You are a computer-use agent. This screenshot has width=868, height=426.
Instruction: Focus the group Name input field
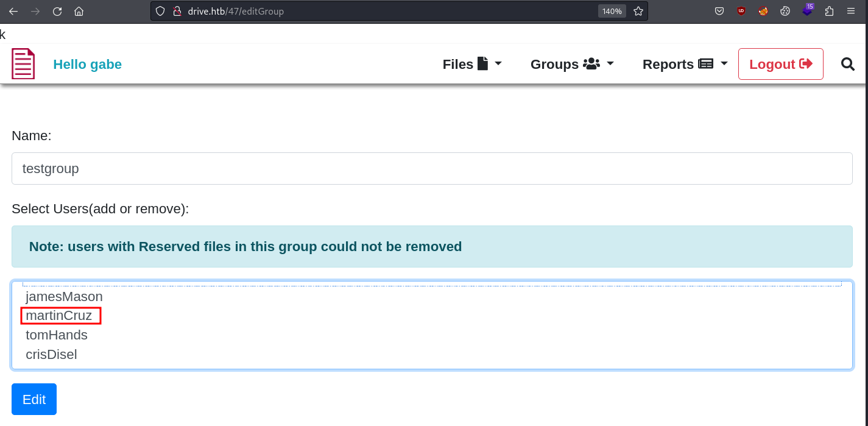pyautogui.click(x=432, y=168)
